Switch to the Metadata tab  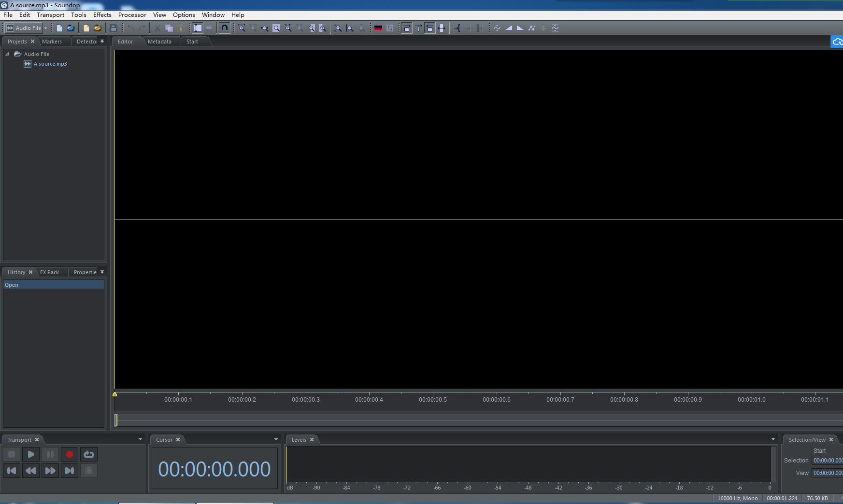coord(159,42)
